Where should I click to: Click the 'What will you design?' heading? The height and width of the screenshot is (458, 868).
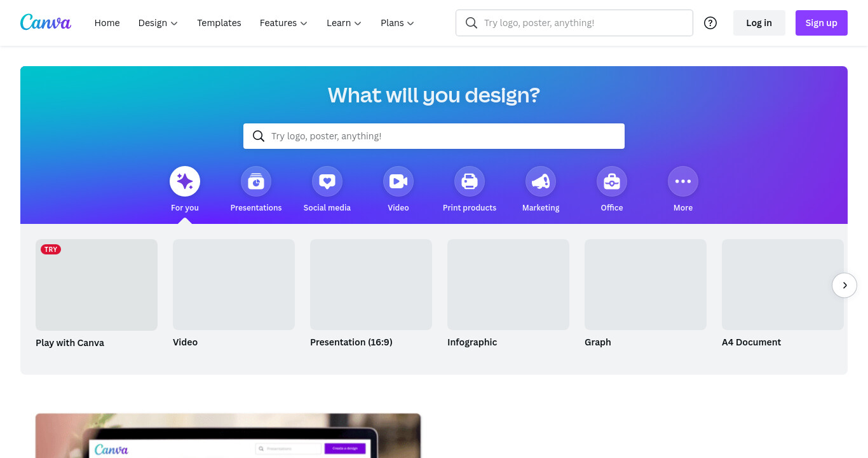[x=434, y=95]
